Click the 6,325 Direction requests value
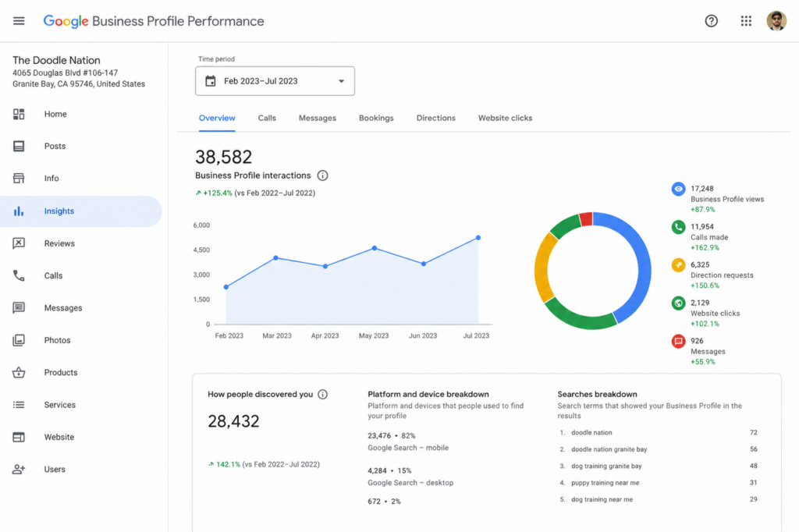This screenshot has width=799, height=532. point(700,264)
